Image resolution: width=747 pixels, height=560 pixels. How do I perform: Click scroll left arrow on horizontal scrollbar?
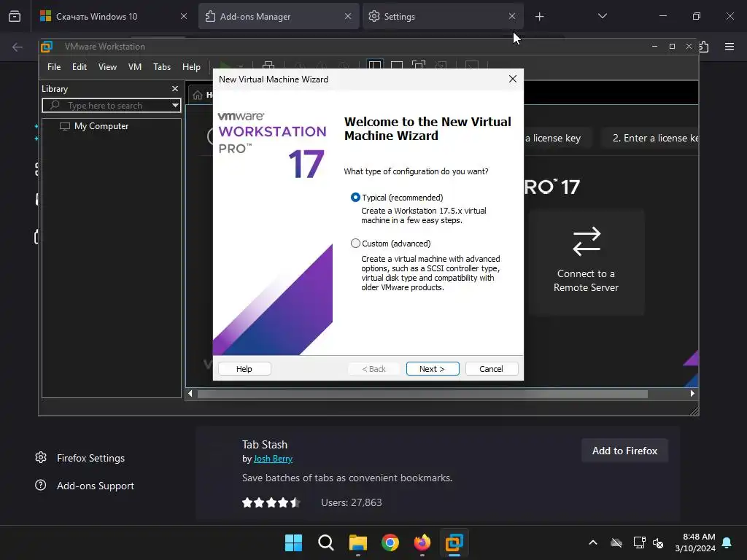point(190,394)
